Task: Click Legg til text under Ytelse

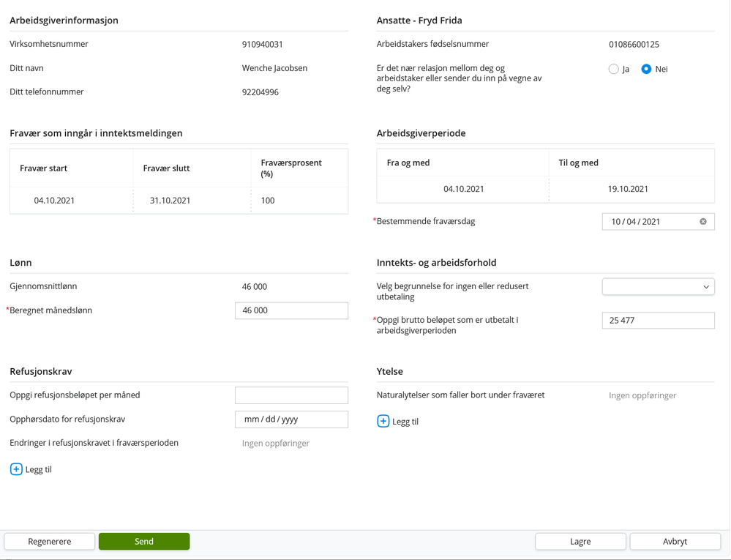Action: point(405,422)
